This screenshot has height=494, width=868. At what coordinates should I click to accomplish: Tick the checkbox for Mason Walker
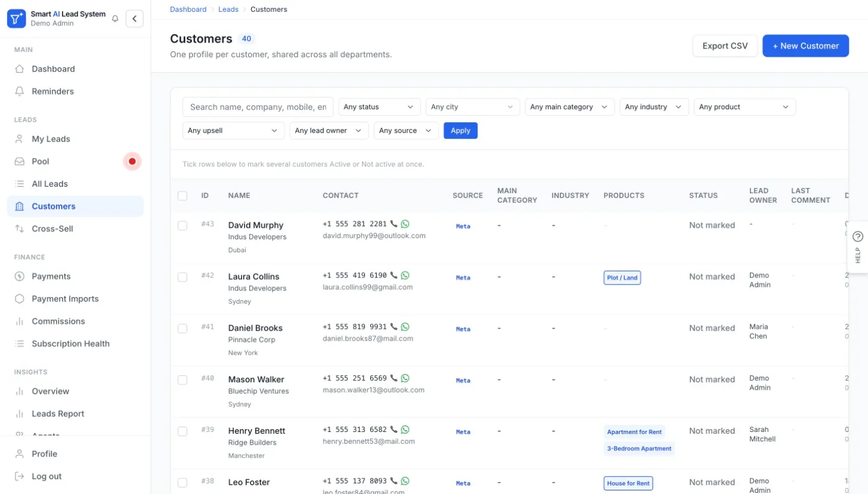(182, 379)
